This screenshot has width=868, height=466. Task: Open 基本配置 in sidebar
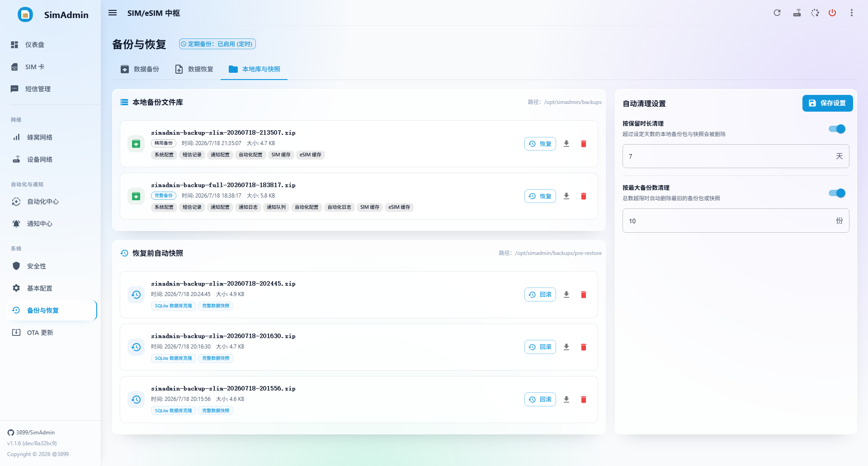[x=50, y=288]
